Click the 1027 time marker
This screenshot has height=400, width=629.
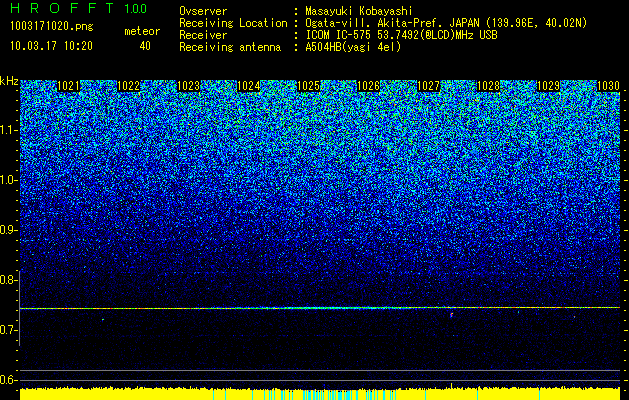pos(429,86)
